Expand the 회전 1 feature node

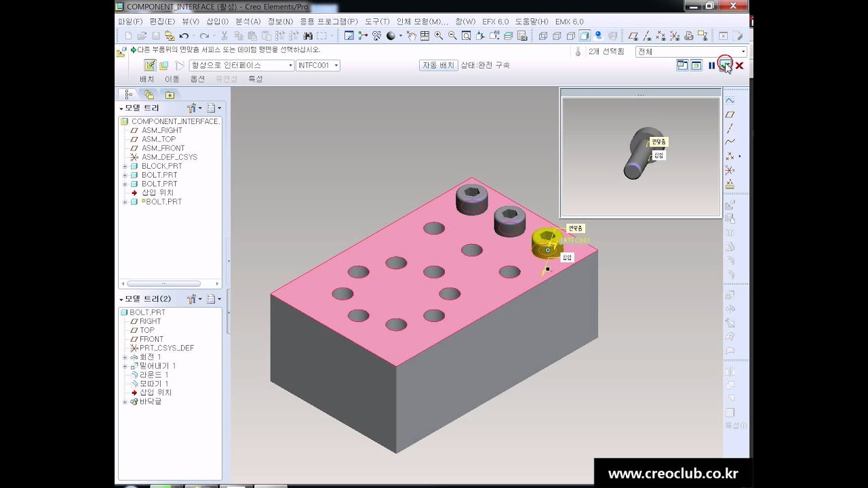click(125, 357)
